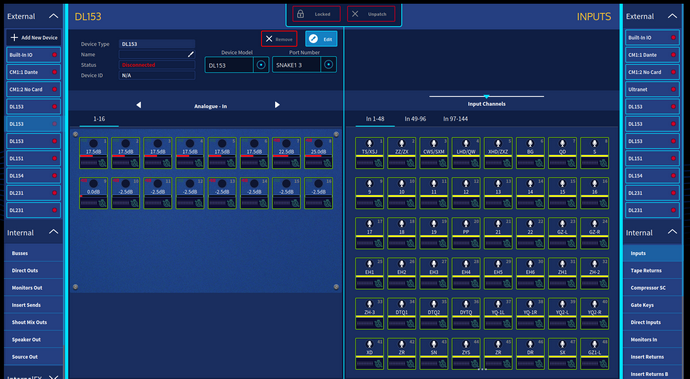
Task: Click the pencil icon in Name field
Action: tap(191, 55)
